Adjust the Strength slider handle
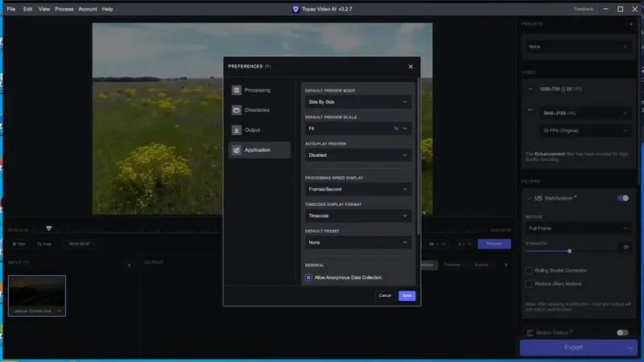 tap(569, 251)
